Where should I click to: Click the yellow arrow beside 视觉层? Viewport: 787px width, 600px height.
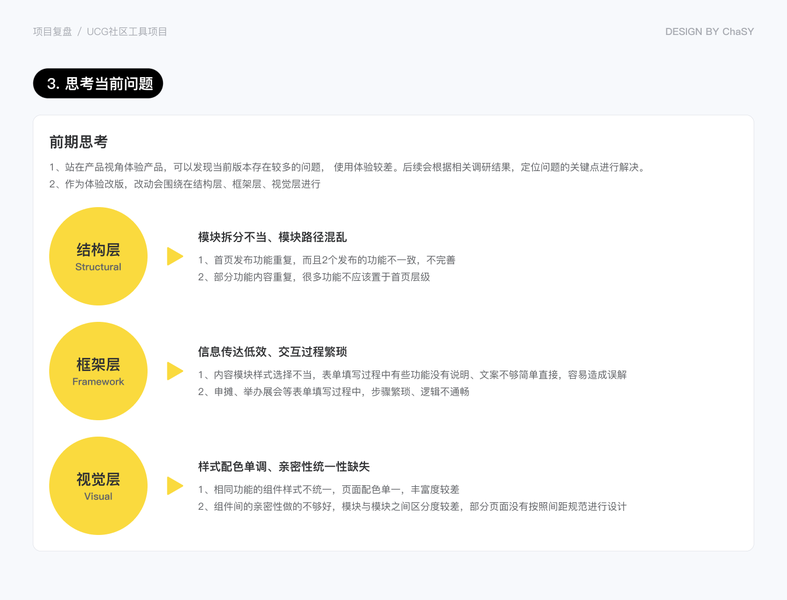(x=175, y=486)
